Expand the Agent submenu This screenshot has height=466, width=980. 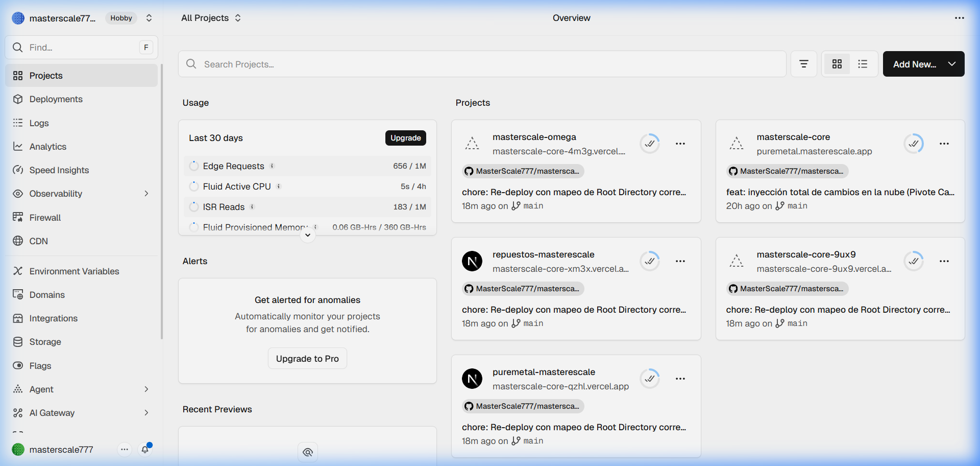tap(146, 389)
